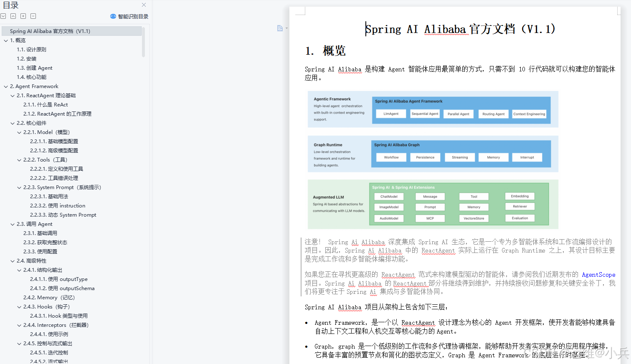Open 2.2.3.3. 动态 System Prompt
Image resolution: width=631 pixels, height=364 pixels.
click(63, 215)
